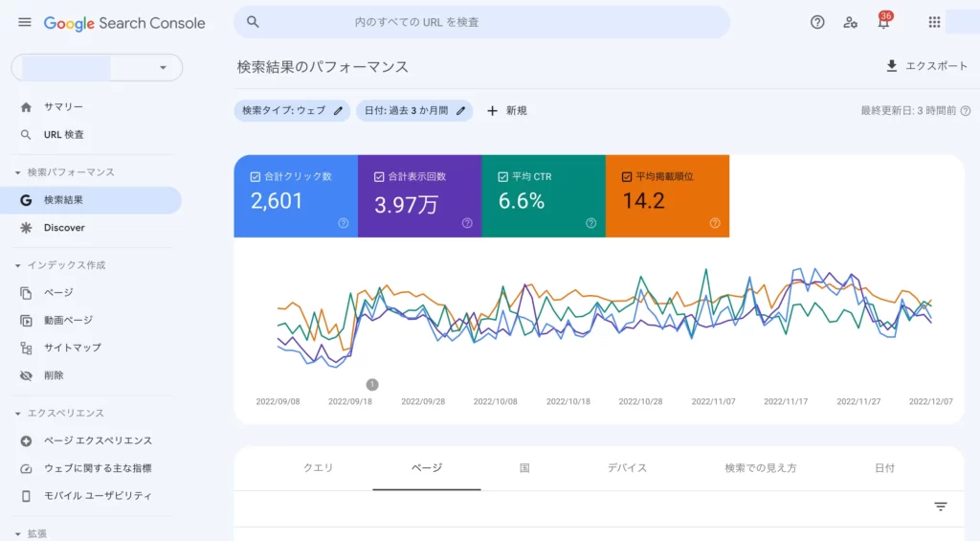Toggle the 平均掲載順位 checkbox

(x=626, y=177)
